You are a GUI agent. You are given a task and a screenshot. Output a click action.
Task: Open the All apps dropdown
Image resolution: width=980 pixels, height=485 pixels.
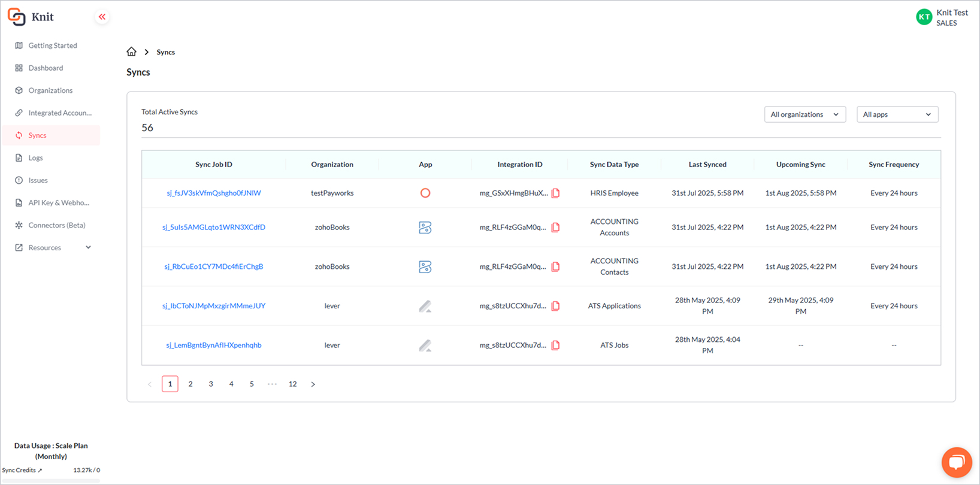[x=897, y=114]
